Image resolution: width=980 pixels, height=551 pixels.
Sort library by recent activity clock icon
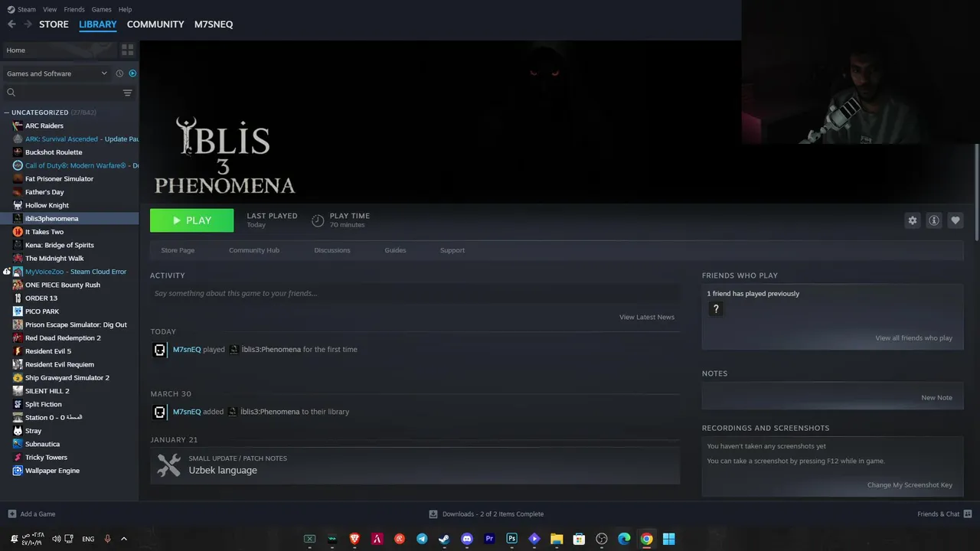tap(119, 73)
